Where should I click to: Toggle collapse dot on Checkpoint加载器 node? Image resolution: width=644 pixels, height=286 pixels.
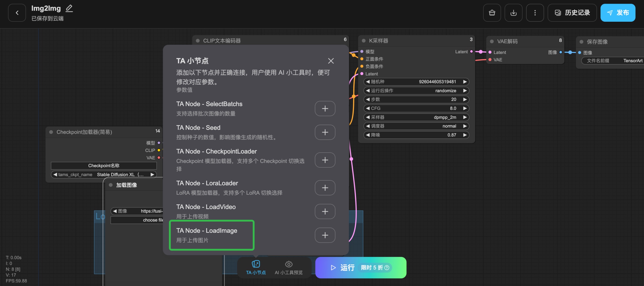51,132
